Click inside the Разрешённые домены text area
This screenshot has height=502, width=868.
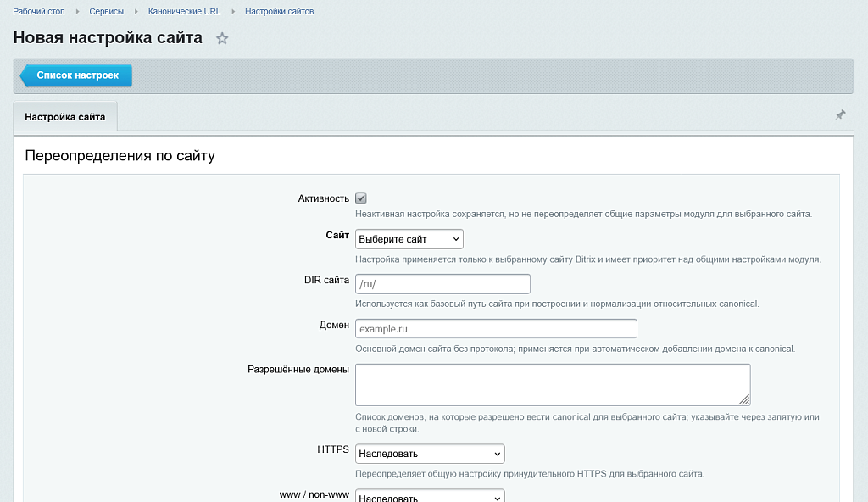point(553,384)
